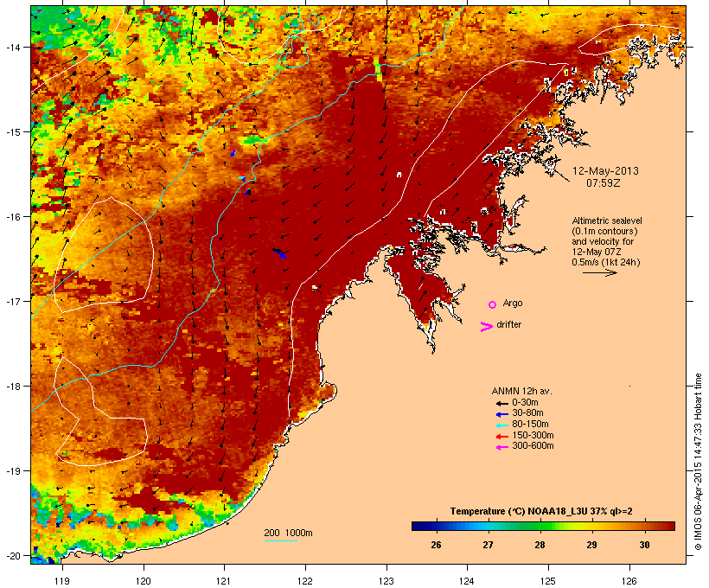Click the 0-30m depth label
The width and height of the screenshot is (709, 588).
point(525,403)
